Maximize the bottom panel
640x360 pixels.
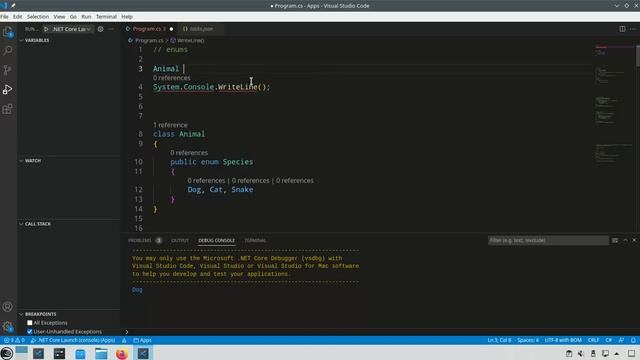click(x=625, y=240)
